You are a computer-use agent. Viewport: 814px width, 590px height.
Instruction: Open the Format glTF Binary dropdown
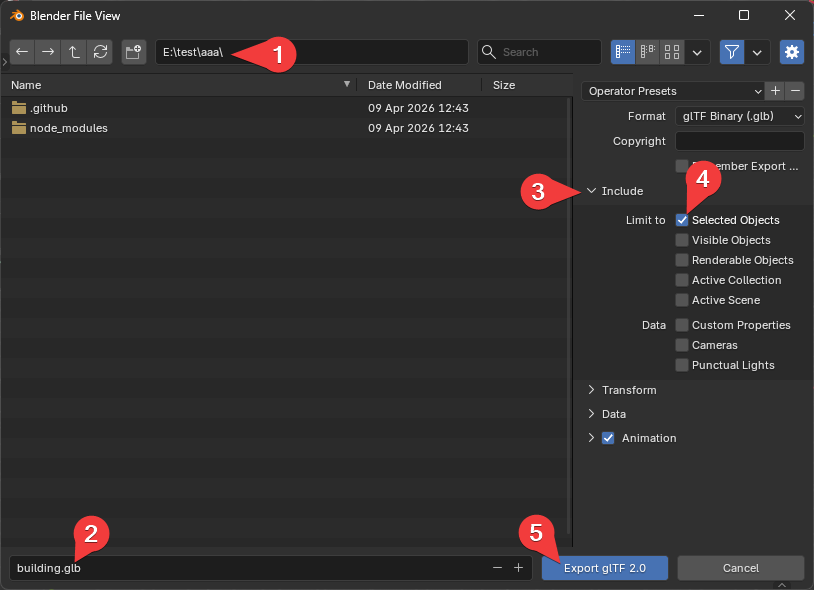point(739,116)
